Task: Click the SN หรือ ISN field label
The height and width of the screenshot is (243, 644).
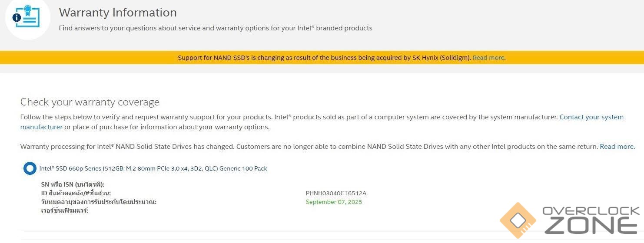Action: 73,184
